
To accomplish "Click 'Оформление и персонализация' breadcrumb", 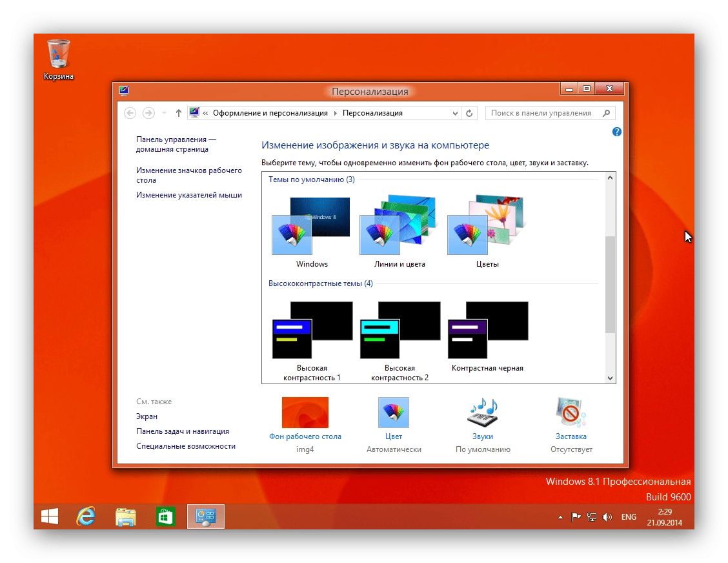I will click(270, 113).
